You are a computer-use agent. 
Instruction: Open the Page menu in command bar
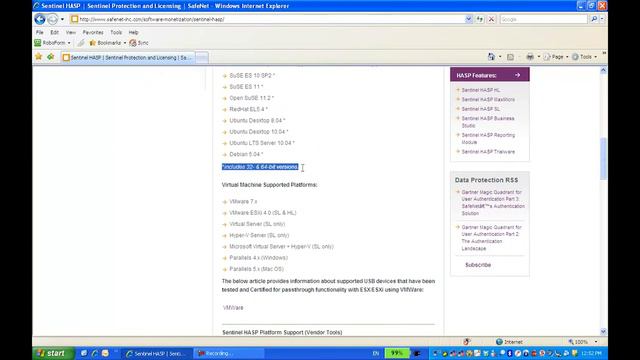click(556, 57)
